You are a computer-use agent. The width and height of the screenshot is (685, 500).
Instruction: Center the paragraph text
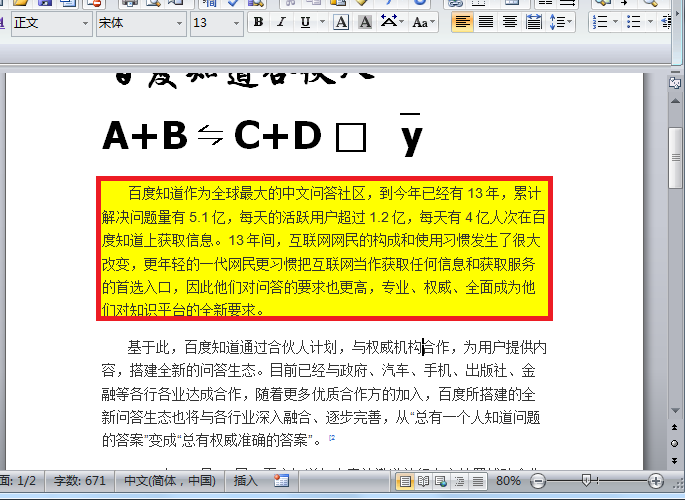510,22
